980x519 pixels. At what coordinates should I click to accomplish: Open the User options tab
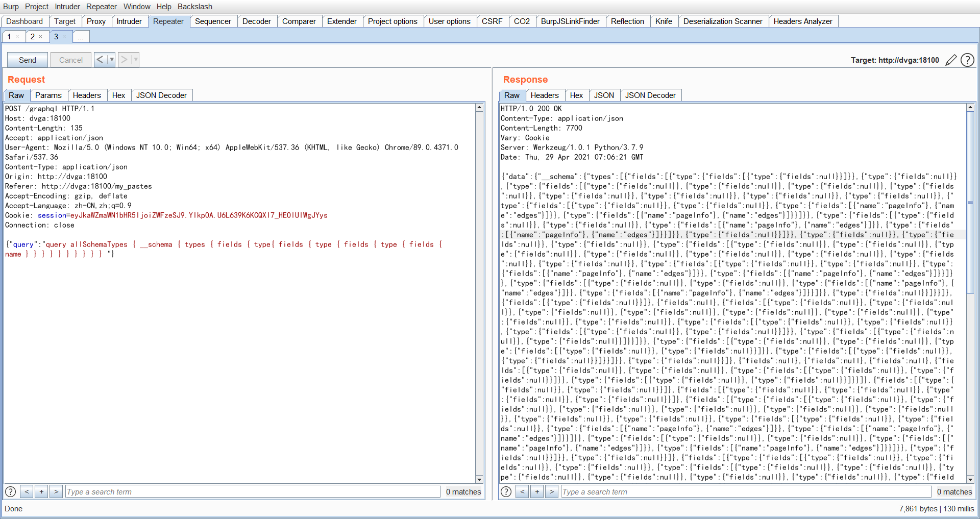click(450, 21)
